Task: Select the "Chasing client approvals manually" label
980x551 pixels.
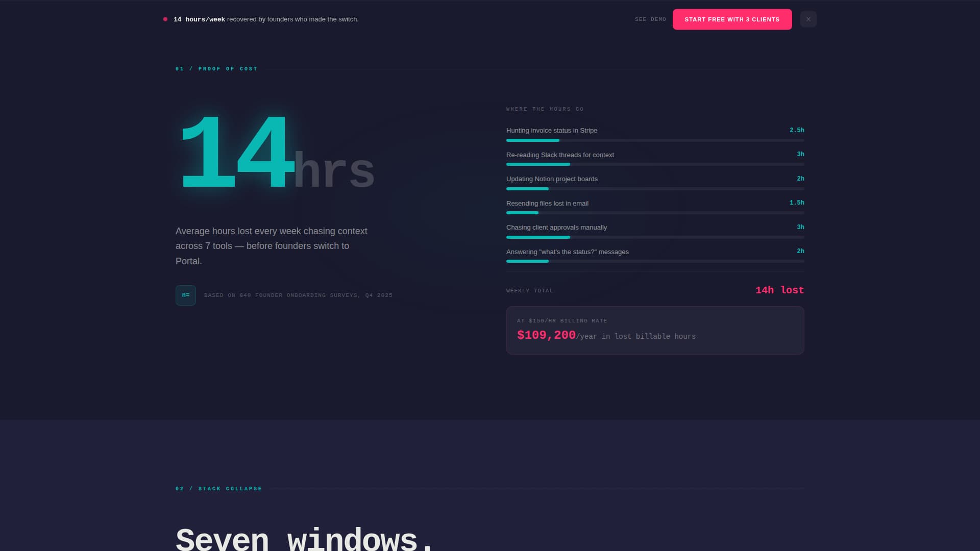Action: point(556,228)
